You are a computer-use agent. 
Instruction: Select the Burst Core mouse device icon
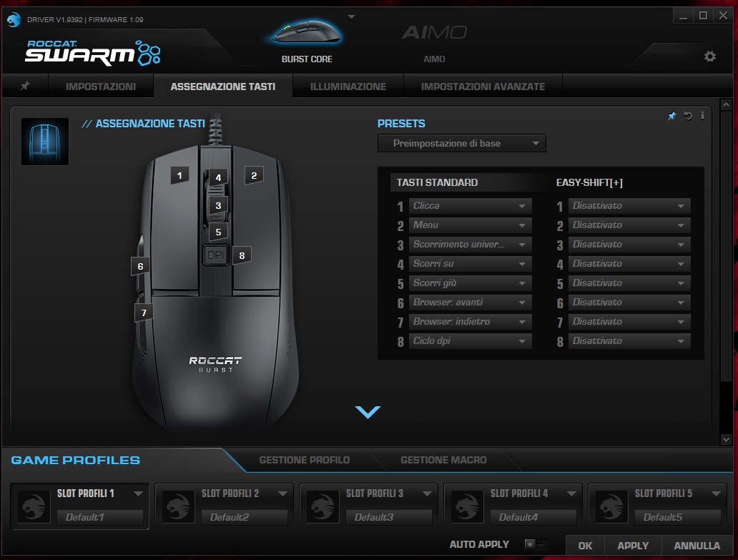(306, 32)
